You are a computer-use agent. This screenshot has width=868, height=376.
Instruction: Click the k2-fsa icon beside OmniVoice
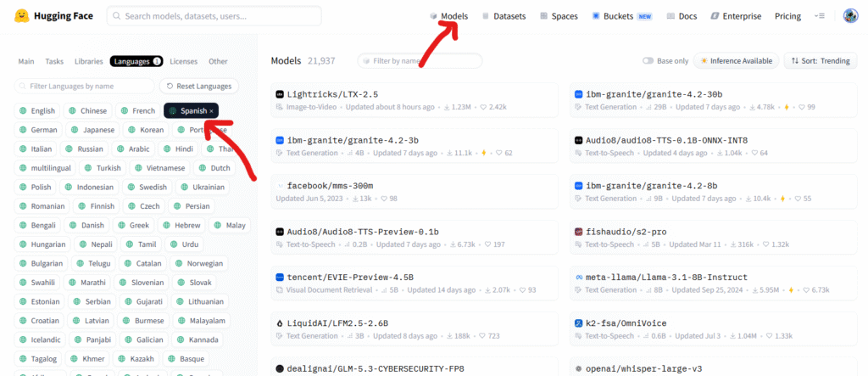tap(578, 323)
